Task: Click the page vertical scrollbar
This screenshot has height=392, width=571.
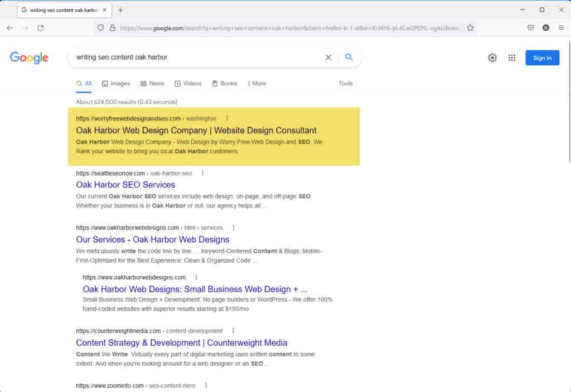Action: (x=569, y=102)
